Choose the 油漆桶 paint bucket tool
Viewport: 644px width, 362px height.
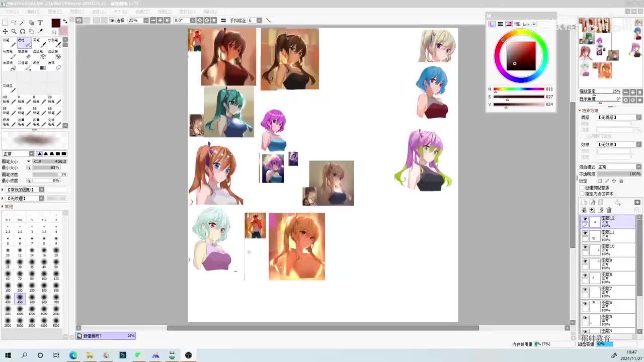click(10, 66)
